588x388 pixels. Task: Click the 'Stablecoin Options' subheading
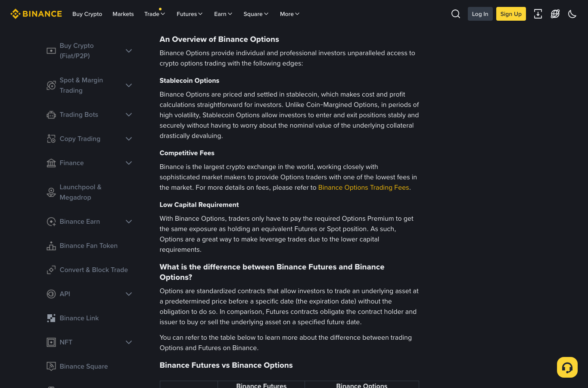(x=190, y=81)
